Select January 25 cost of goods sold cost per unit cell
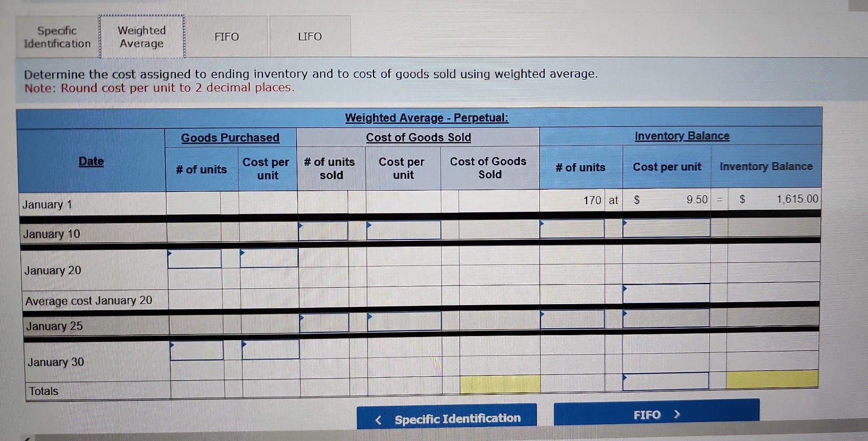 coord(405,322)
